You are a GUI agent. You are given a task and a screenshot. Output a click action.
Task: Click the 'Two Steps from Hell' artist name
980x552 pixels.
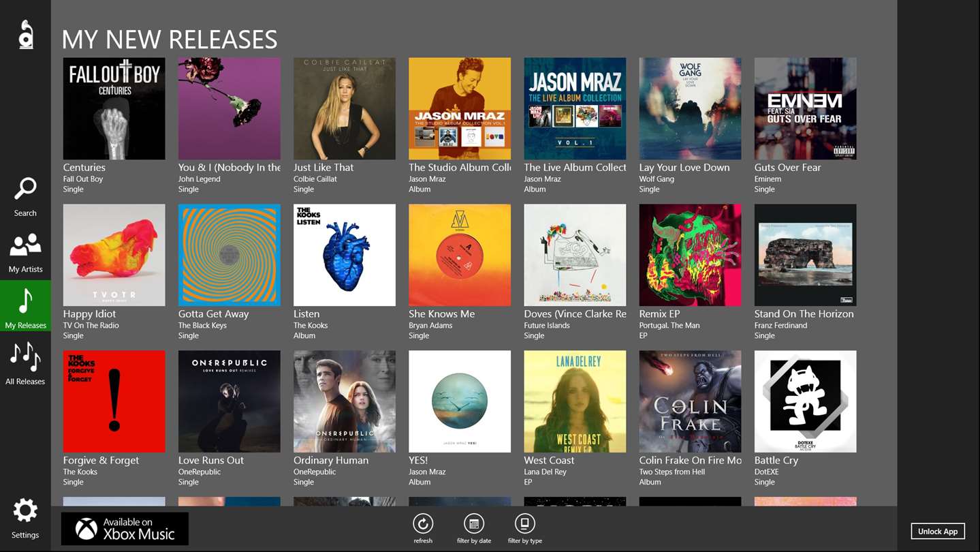tap(672, 472)
